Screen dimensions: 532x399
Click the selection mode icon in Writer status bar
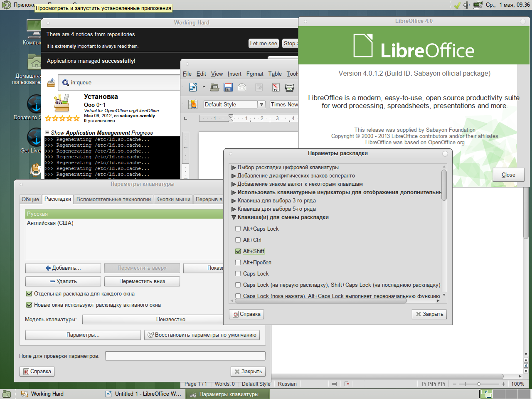[334, 384]
